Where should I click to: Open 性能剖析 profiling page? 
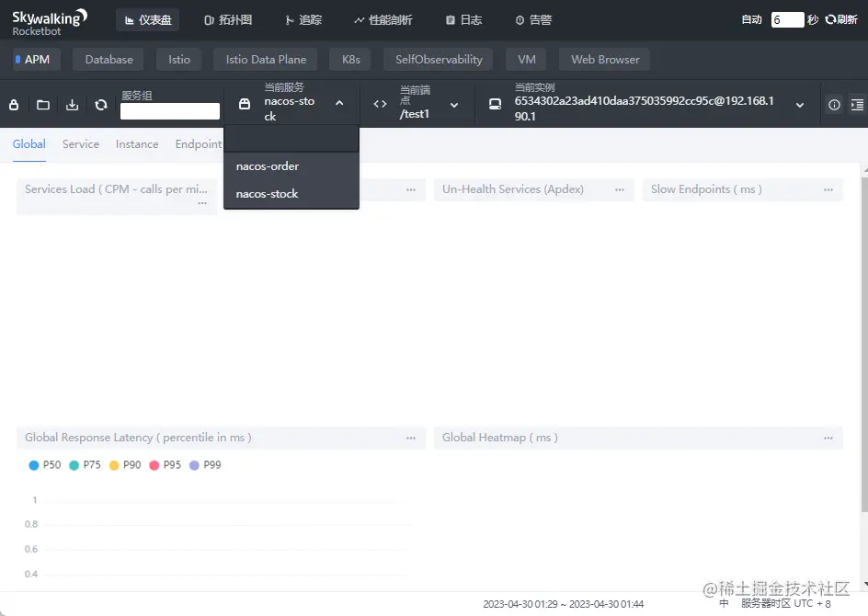point(383,20)
